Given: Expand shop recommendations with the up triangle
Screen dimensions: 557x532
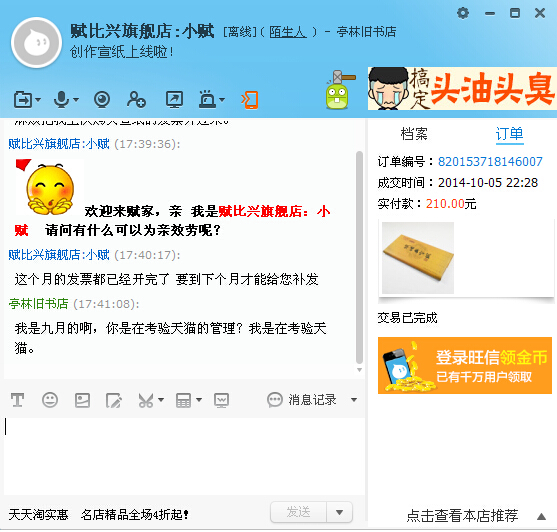Looking at the screenshot, I should coord(541,516).
